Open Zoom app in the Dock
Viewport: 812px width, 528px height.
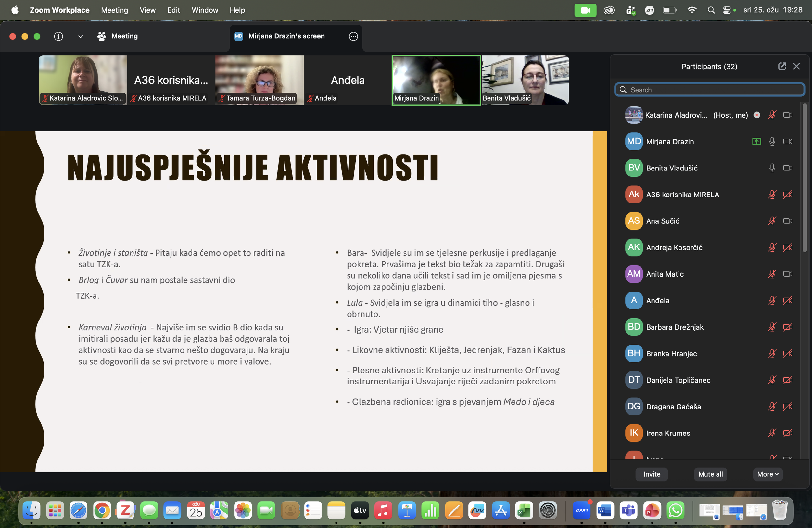(x=582, y=510)
